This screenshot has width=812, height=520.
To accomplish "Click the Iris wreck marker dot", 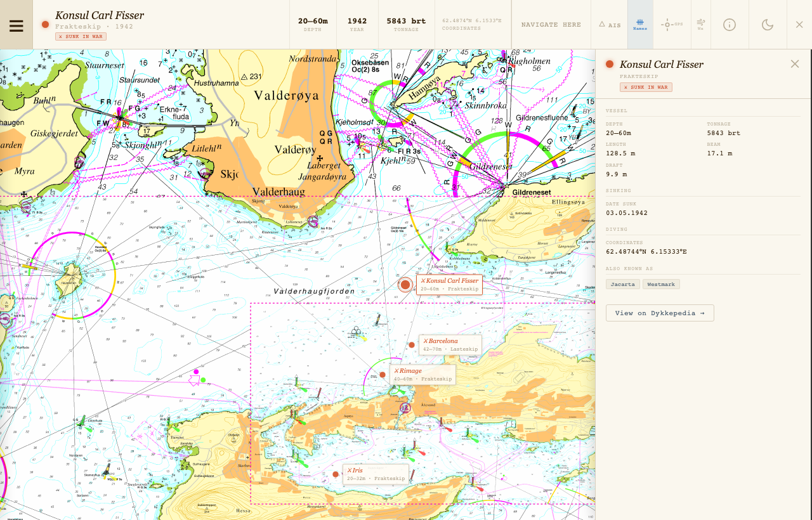I will coord(336,474).
